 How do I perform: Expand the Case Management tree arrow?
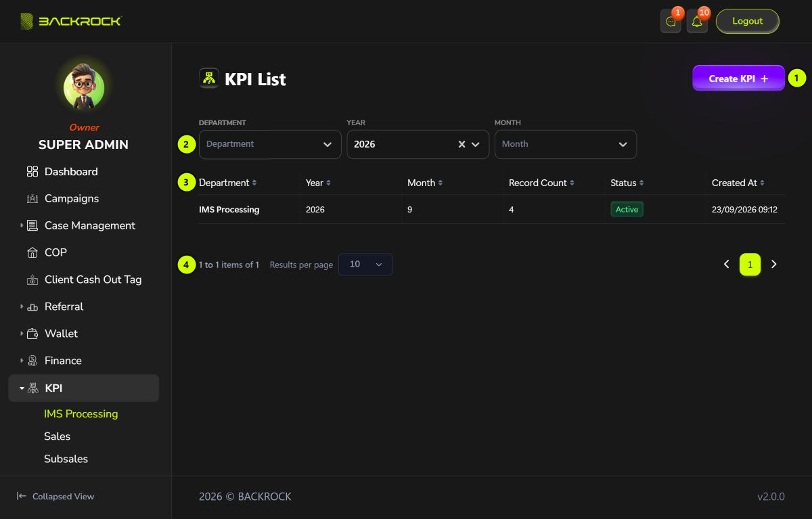point(22,226)
